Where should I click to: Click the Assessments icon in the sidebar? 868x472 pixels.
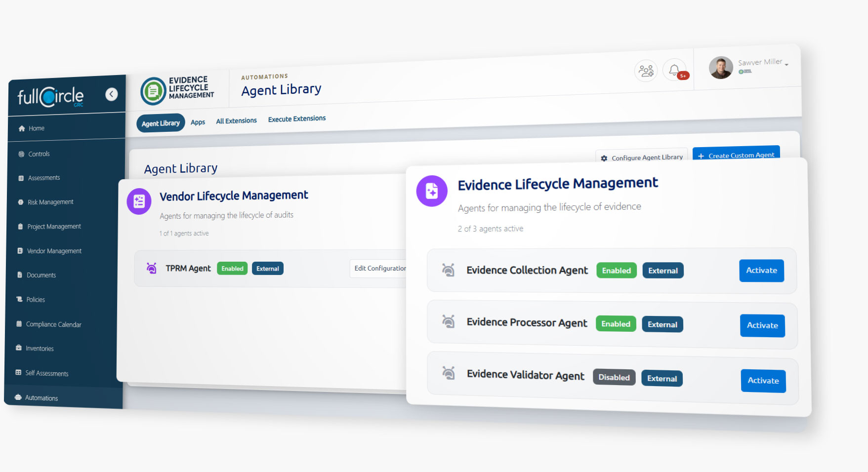click(21, 178)
